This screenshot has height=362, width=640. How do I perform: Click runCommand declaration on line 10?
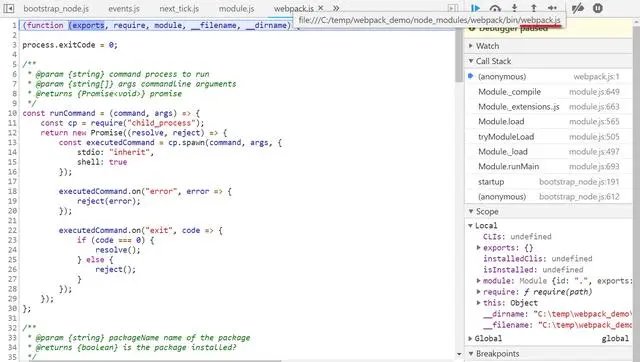tap(72, 113)
